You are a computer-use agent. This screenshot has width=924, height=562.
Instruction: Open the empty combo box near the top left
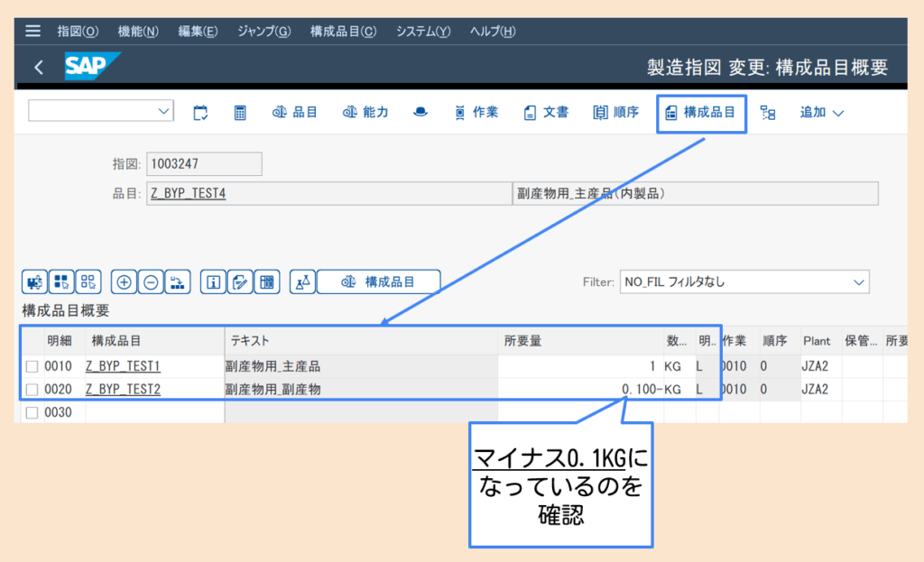pos(99,110)
